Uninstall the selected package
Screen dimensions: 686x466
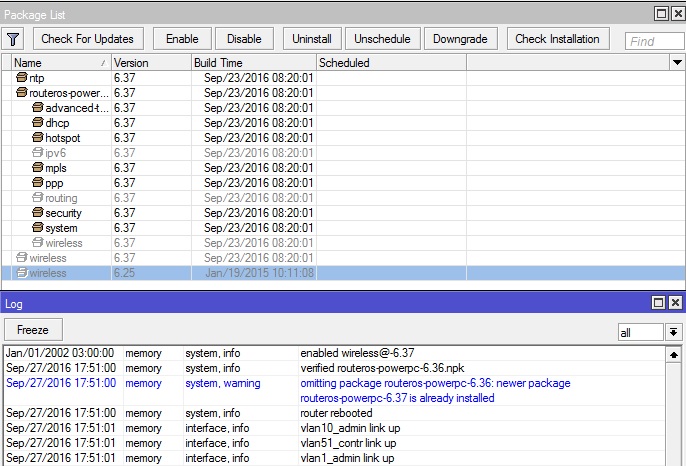(312, 39)
